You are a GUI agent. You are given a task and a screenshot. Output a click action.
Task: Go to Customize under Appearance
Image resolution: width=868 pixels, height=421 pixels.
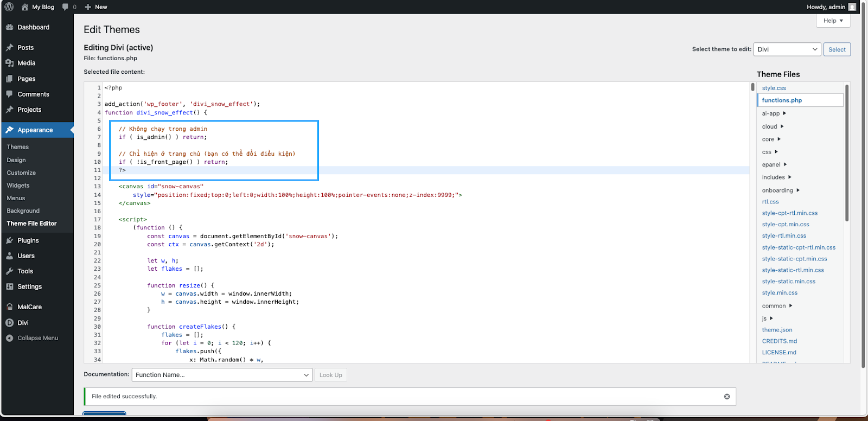point(21,173)
